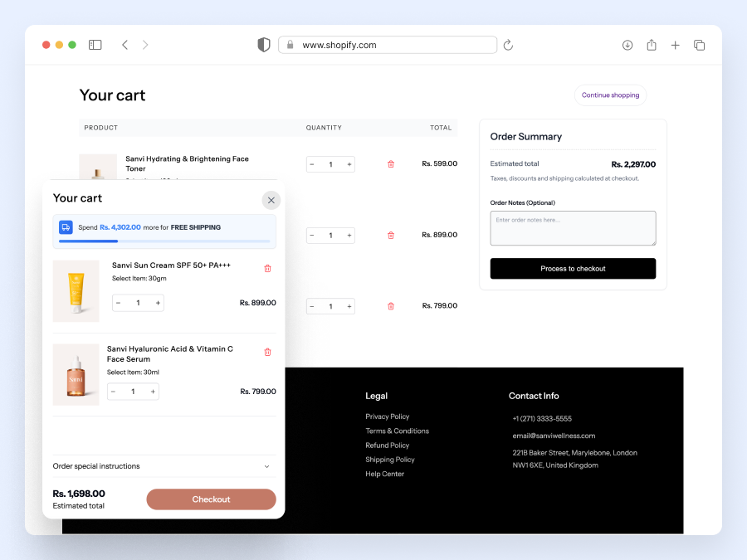747x560 pixels.
Task: Open the browser downloads icon
Action: 627,45
